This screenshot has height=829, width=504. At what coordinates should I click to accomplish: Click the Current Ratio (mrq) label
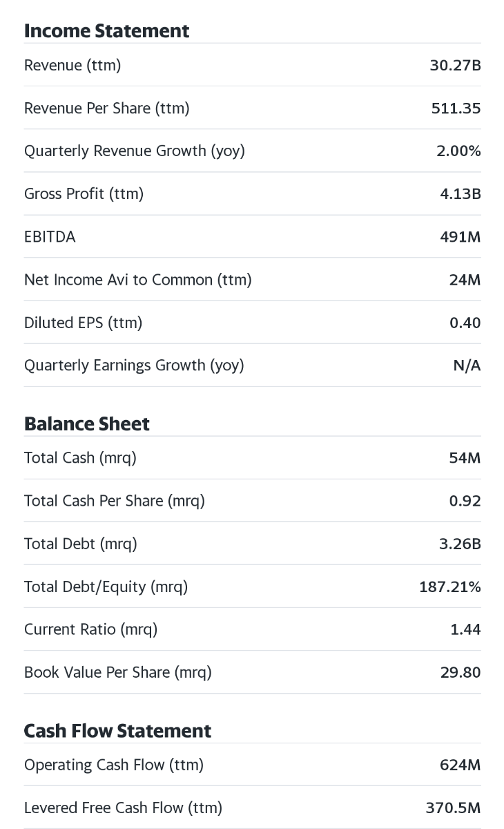pyautogui.click(x=90, y=629)
